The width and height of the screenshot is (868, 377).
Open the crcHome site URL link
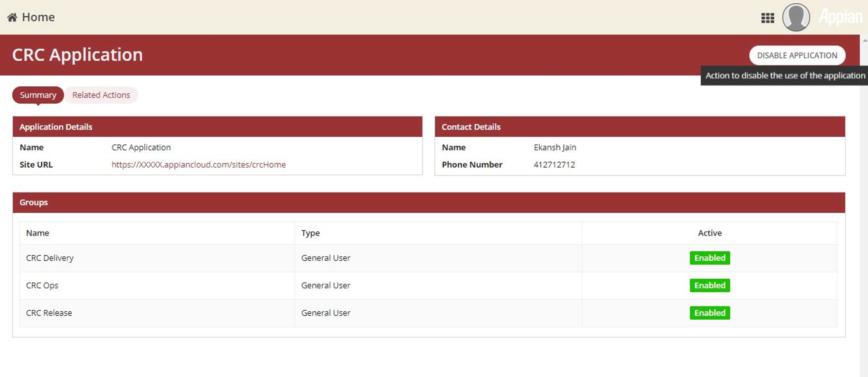coord(198,165)
